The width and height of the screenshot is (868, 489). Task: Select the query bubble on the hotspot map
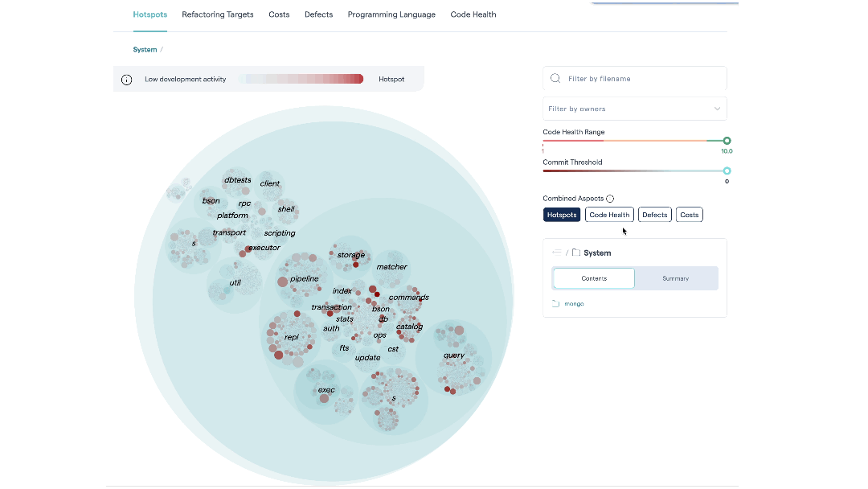tap(455, 355)
